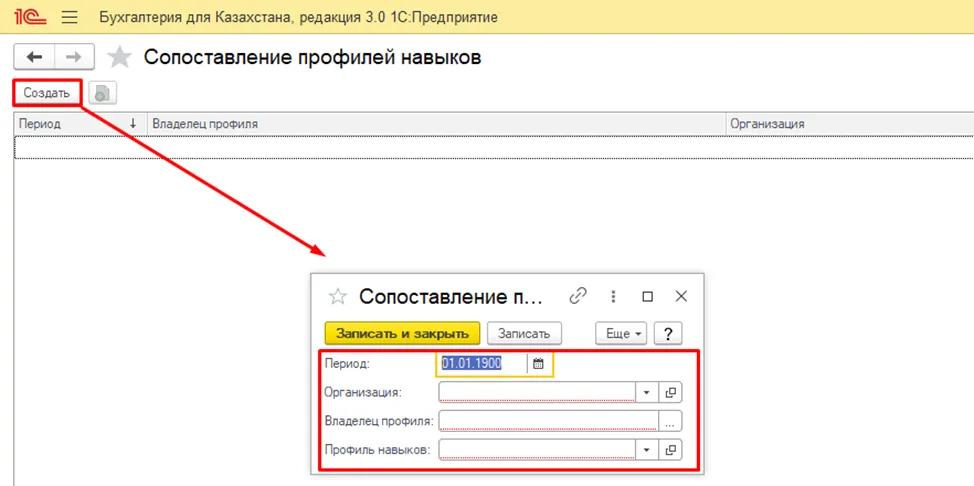
Task: Open the three-dots menu in dialog title
Action: [613, 296]
